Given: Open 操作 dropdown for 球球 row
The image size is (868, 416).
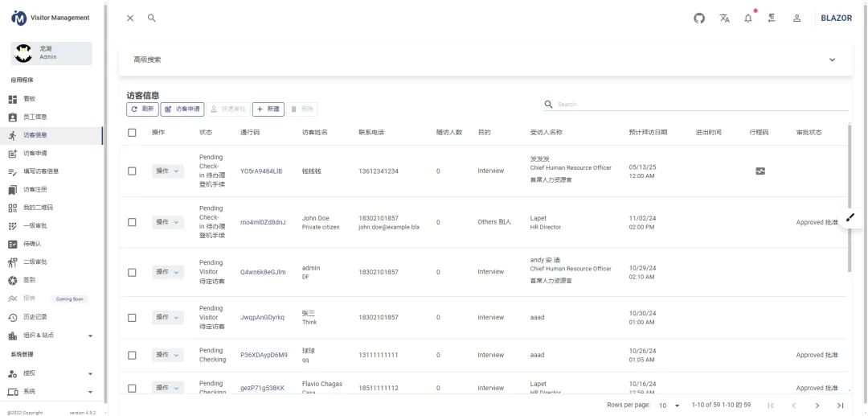Looking at the screenshot, I should point(168,355).
